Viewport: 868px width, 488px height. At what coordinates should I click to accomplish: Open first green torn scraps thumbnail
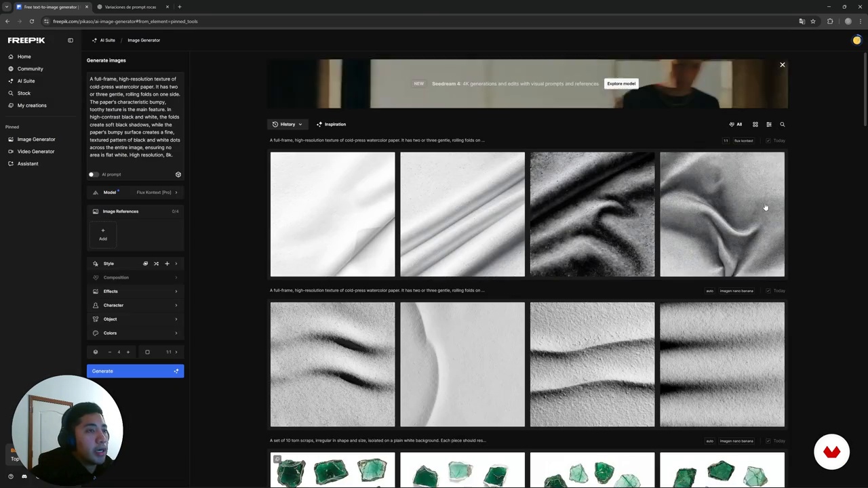click(x=332, y=470)
